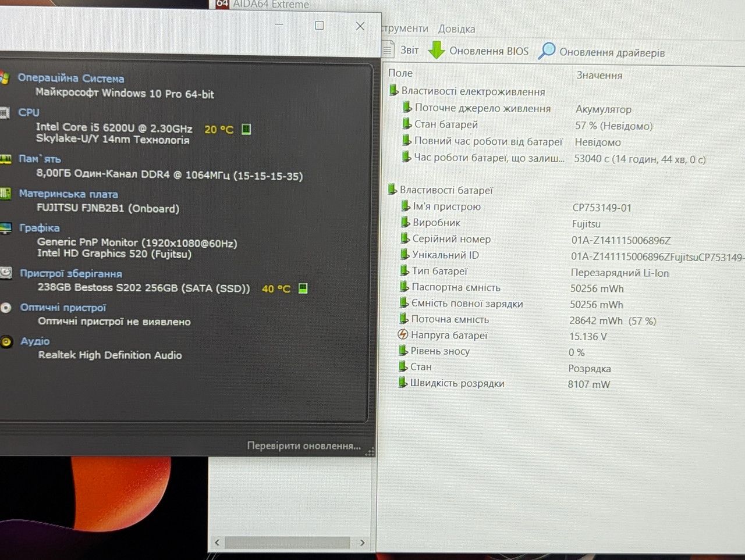Click the lightning icon beside Напруга батареї
The height and width of the screenshot is (560, 745).
(403, 334)
